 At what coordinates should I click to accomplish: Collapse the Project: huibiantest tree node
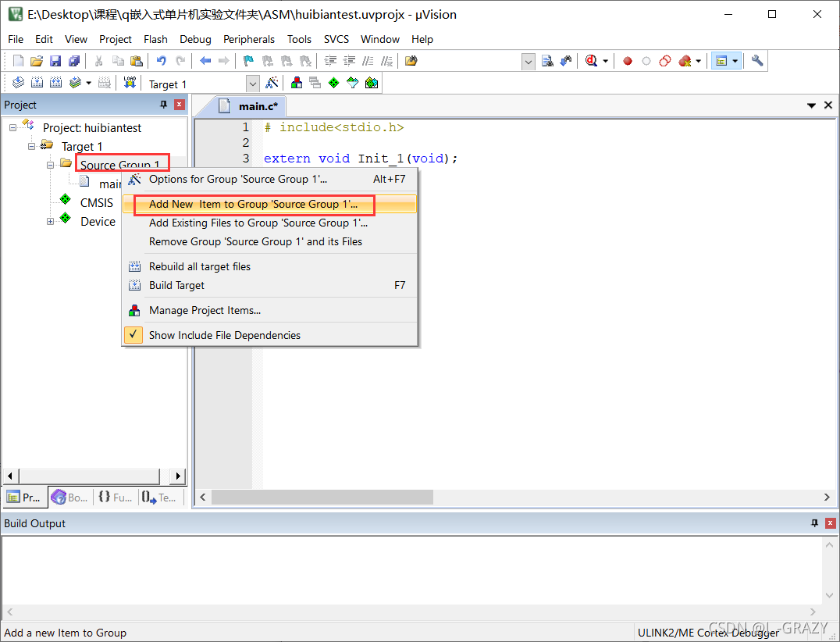[x=12, y=127]
